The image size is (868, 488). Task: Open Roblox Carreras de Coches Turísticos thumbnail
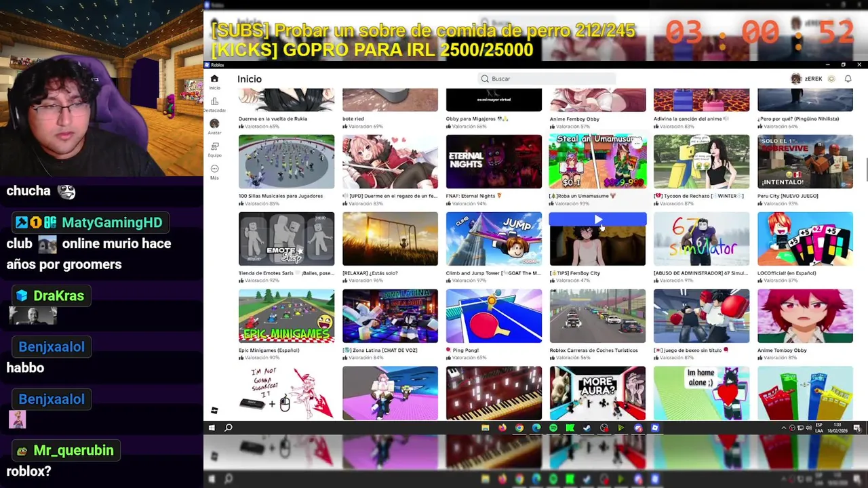pyautogui.click(x=597, y=316)
